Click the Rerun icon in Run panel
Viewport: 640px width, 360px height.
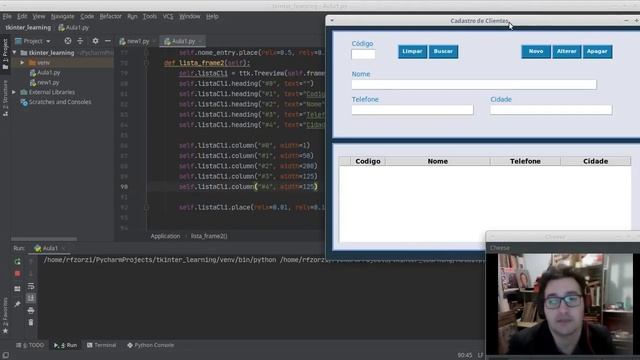tap(17, 262)
